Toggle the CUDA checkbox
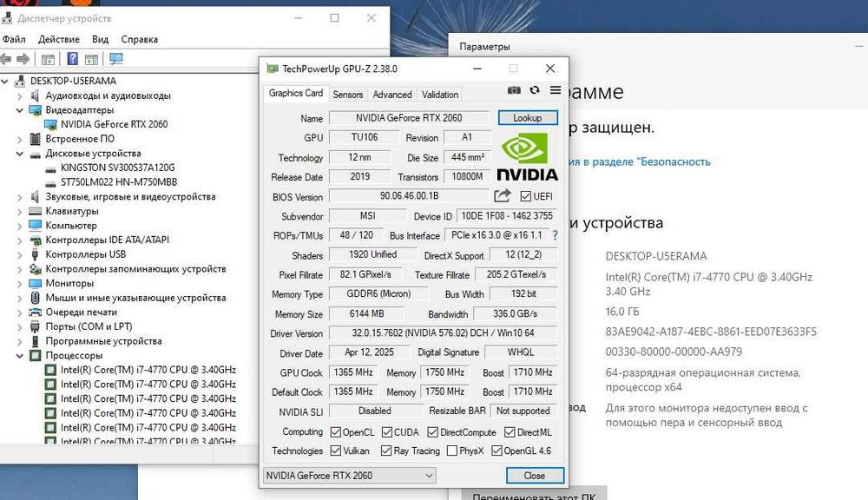868x500 pixels. (x=387, y=432)
